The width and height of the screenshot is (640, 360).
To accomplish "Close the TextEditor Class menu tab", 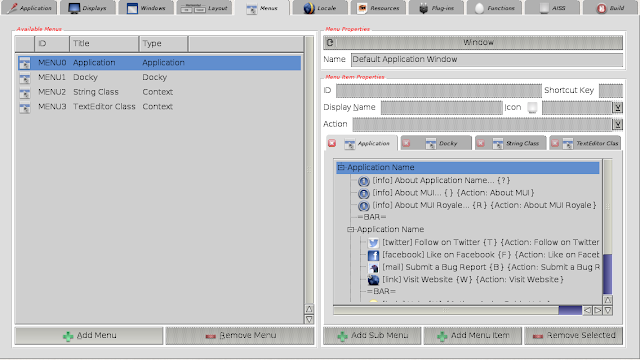I will point(555,143).
